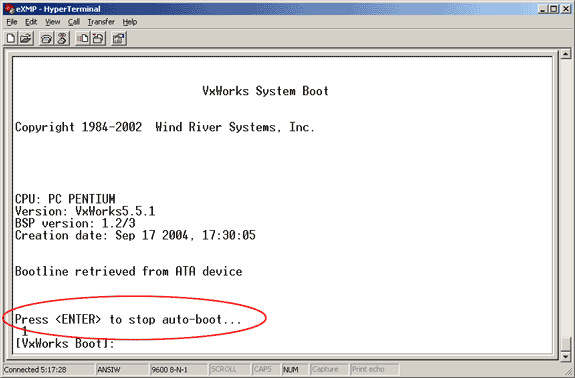Image resolution: width=575 pixels, height=378 pixels.
Task: Open the File menu
Action: point(12,22)
